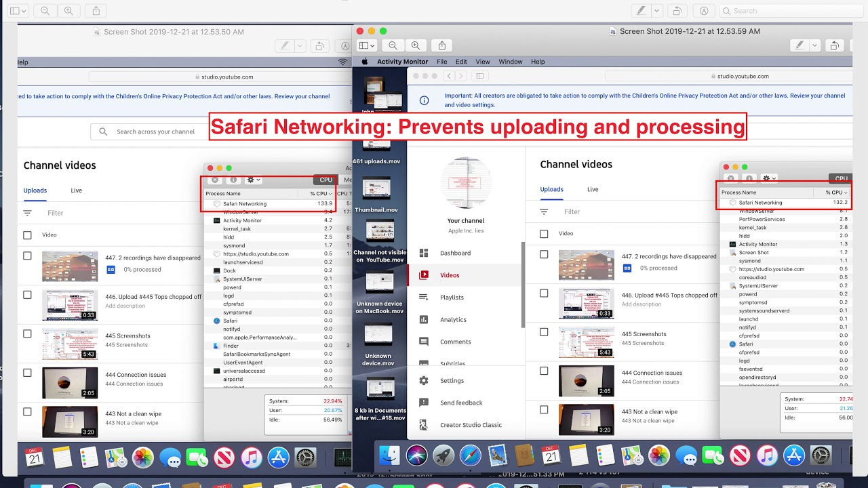The image size is (868, 488).
Task: Open Launchpad in the right dock
Action: pyautogui.click(x=443, y=455)
